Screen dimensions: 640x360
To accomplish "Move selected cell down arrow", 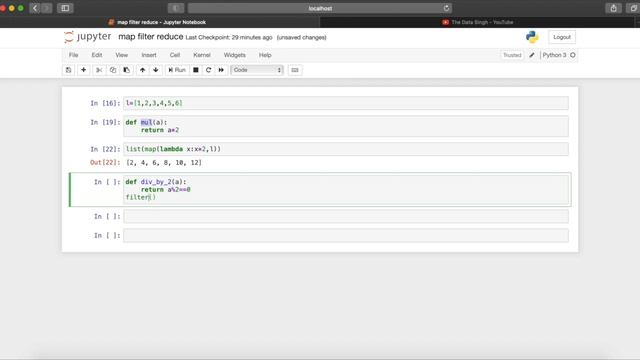I will pos(156,70).
